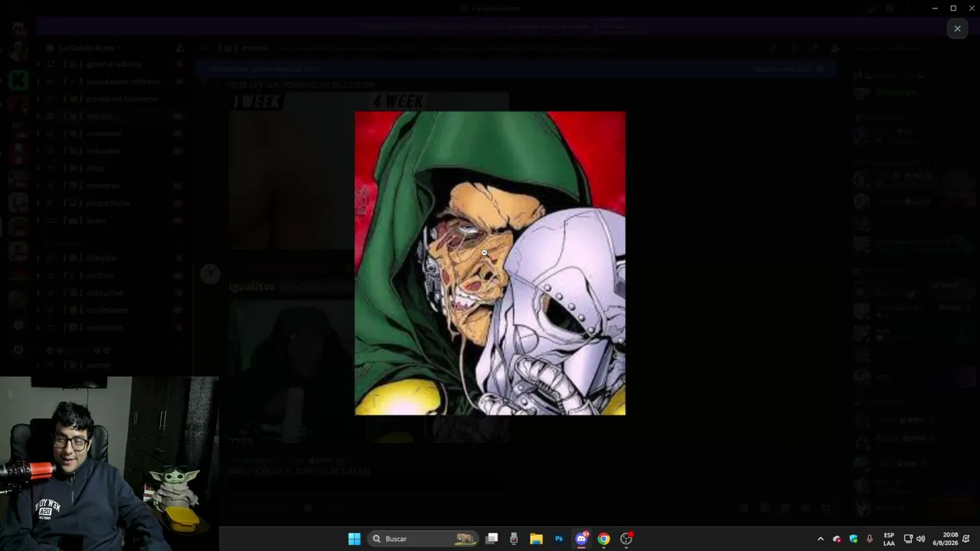Screen dimensions: 980x551
Task: Minimize the Discord window
Action: tap(935, 8)
